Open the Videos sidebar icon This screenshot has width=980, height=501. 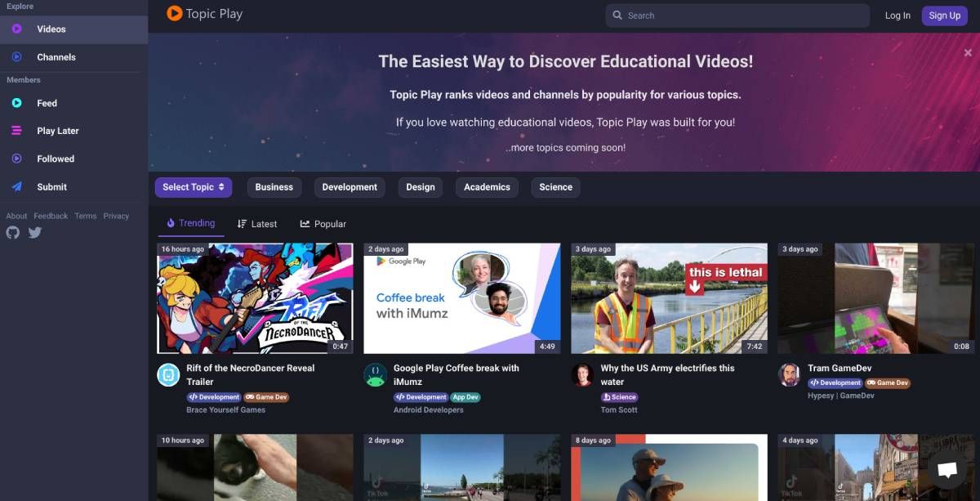(x=16, y=29)
